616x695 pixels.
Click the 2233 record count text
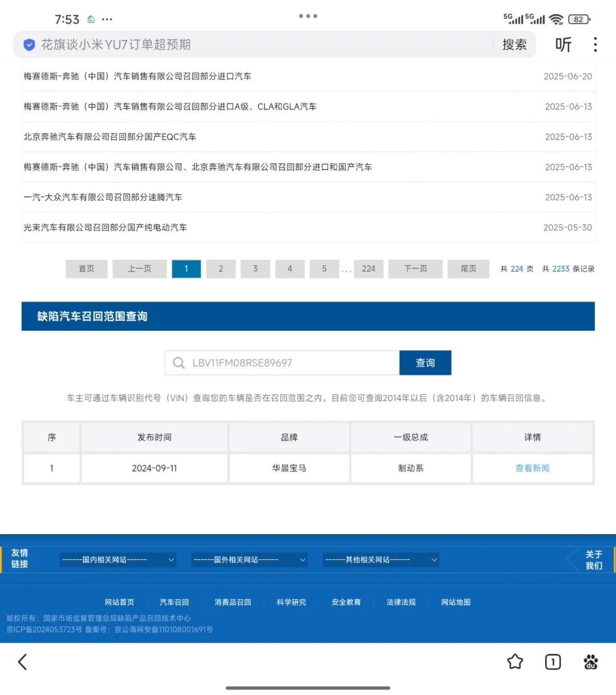click(x=561, y=269)
